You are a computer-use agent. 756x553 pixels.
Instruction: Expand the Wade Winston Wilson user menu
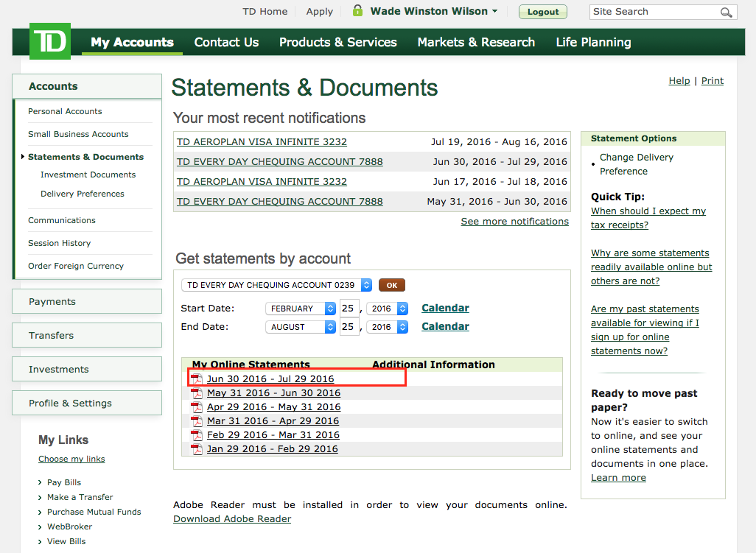pyautogui.click(x=433, y=11)
